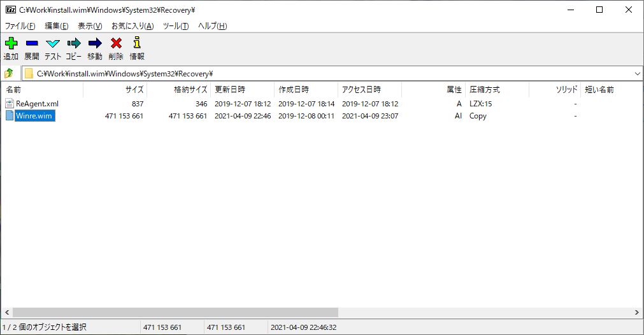The height and width of the screenshot is (335, 644).
Task: Open the 編集(E) menu
Action: (56, 26)
